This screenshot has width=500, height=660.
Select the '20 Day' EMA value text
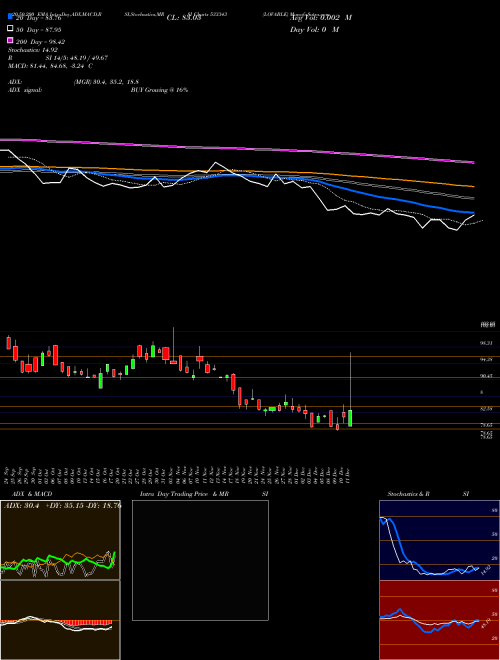tap(39, 18)
